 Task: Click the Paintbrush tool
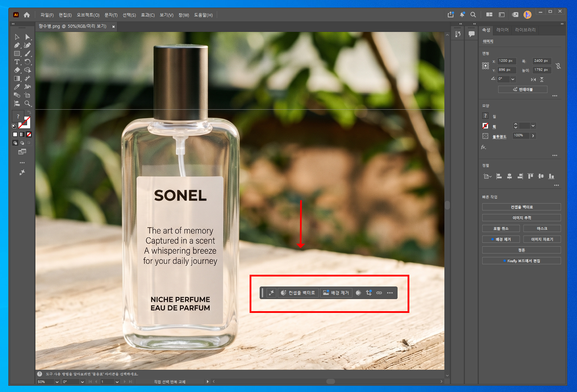point(28,54)
